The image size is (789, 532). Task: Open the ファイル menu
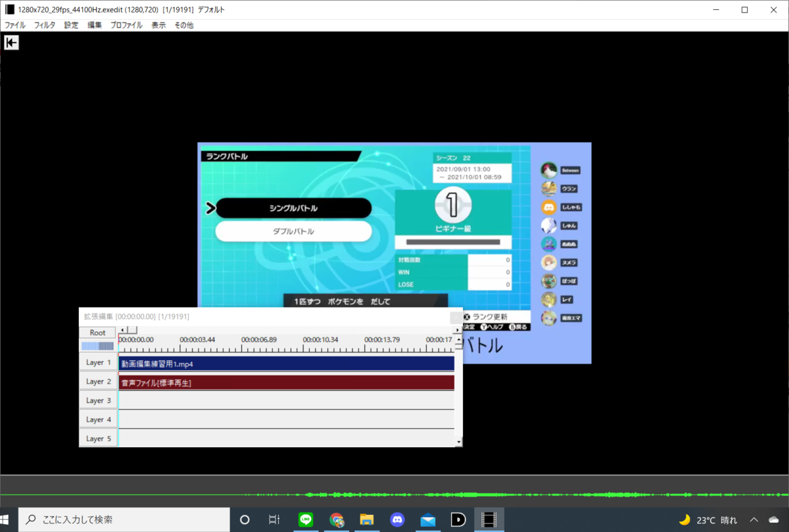click(x=14, y=25)
